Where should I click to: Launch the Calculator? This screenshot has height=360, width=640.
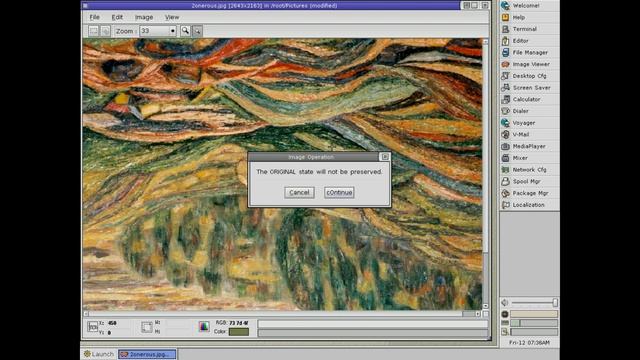(x=529, y=99)
